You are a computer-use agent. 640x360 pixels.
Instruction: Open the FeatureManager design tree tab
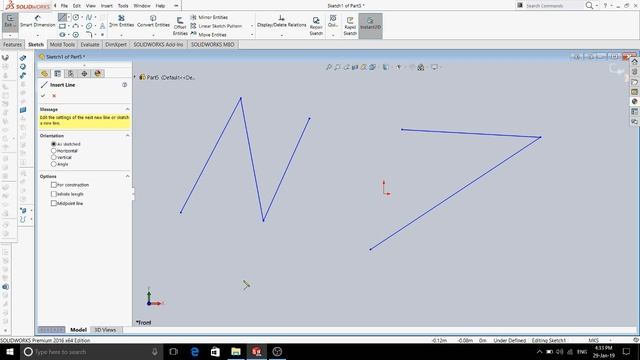[x=44, y=73]
